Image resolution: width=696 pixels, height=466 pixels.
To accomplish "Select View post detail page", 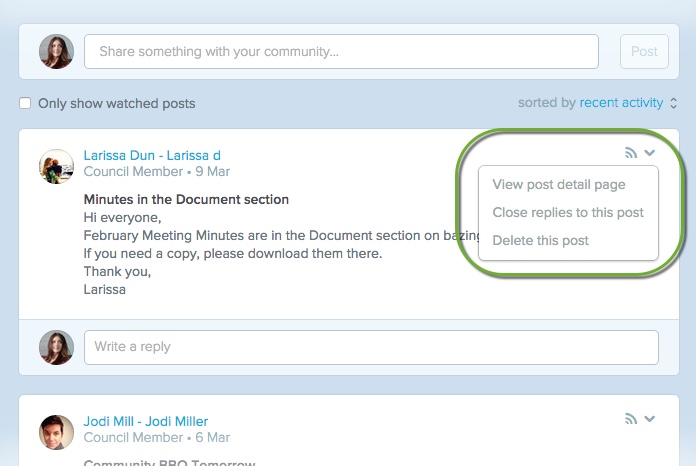I will (x=559, y=184).
